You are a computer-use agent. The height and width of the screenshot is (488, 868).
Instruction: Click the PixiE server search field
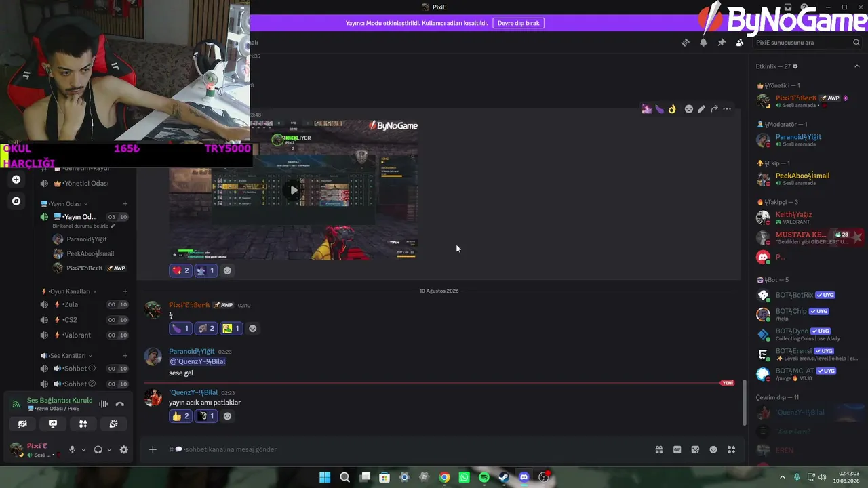coord(808,42)
